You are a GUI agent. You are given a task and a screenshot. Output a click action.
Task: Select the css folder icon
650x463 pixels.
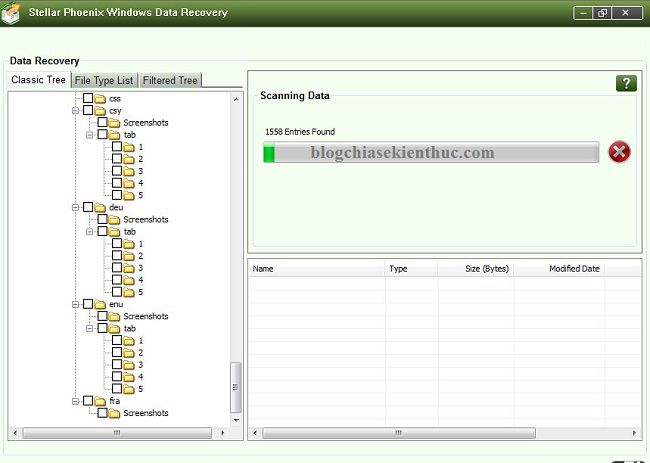point(100,99)
